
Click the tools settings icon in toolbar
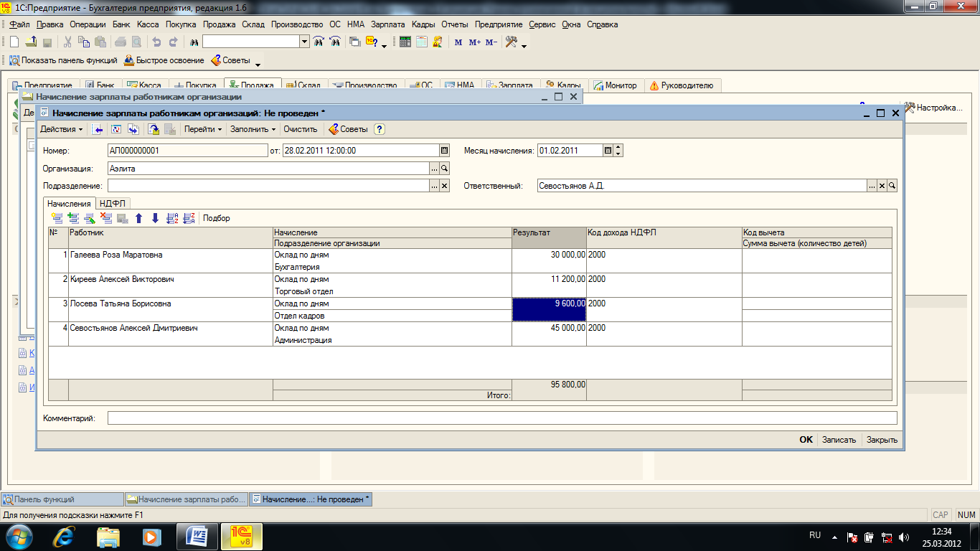[x=511, y=42]
